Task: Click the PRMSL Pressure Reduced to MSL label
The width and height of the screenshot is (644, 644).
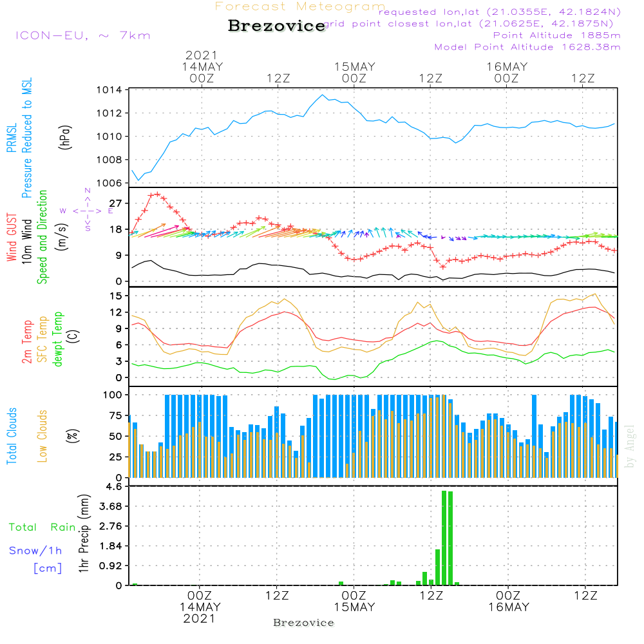Action: pyautogui.click(x=19, y=138)
